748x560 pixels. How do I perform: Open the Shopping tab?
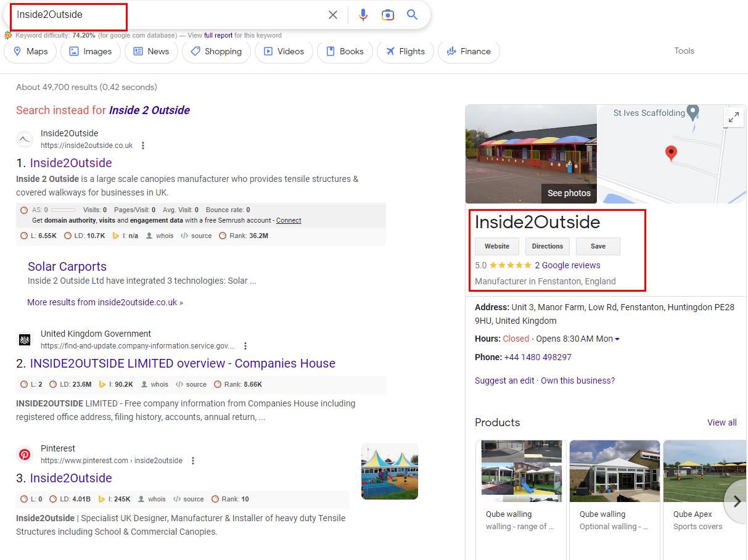click(216, 51)
